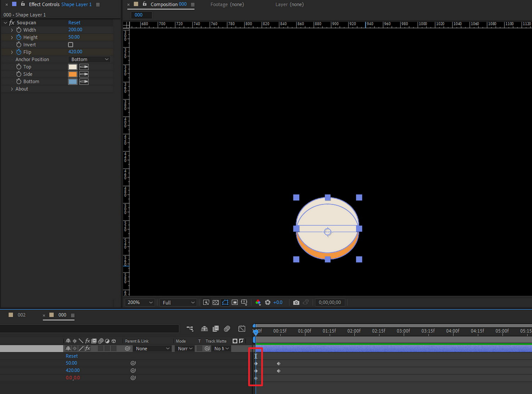This screenshot has width=532, height=394.
Task: Click Reset for the Soupcan effect
Action: (x=74, y=23)
